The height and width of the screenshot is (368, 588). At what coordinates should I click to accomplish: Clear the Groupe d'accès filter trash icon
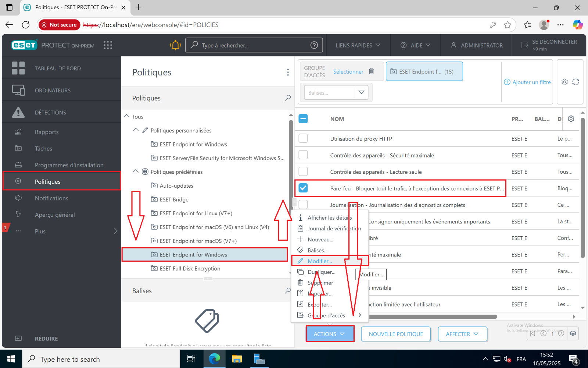(x=372, y=71)
